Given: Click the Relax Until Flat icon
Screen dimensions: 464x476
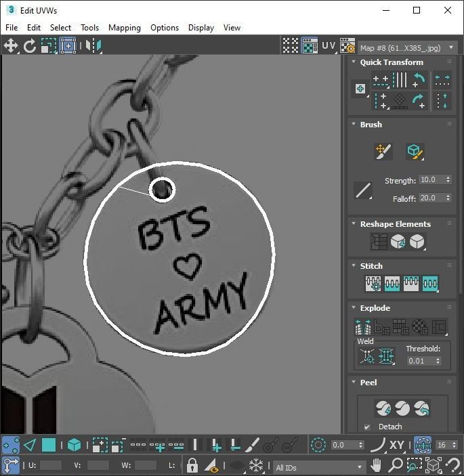Looking at the screenshot, I should point(398,242).
